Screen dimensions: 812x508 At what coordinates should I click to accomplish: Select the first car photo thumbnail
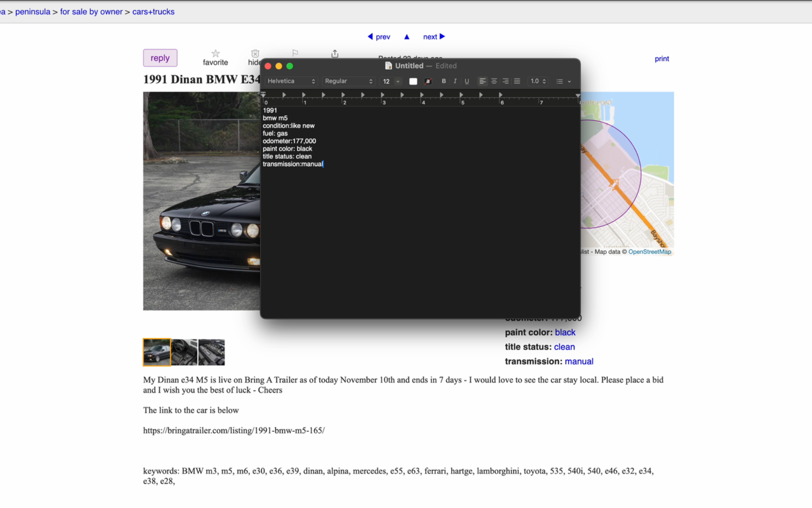point(156,352)
